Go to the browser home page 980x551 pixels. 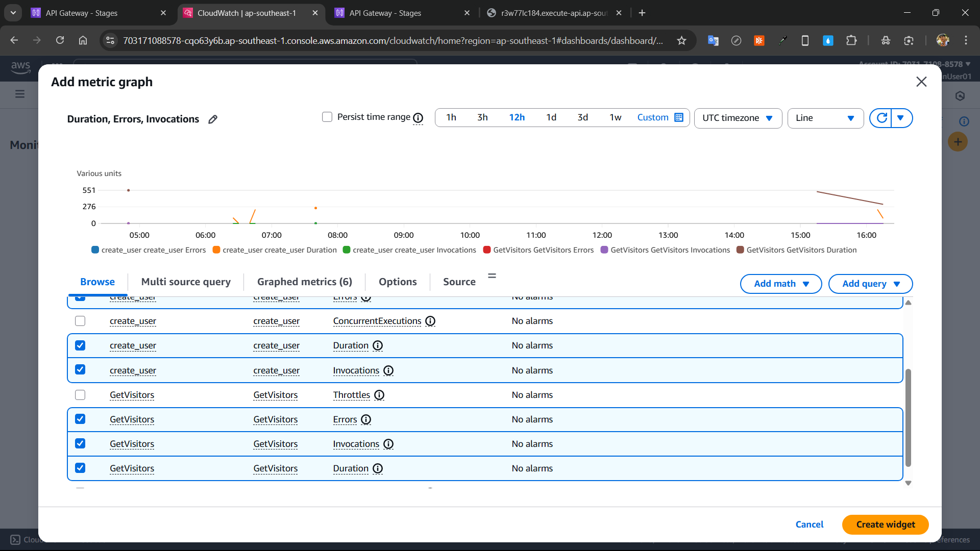(83, 40)
